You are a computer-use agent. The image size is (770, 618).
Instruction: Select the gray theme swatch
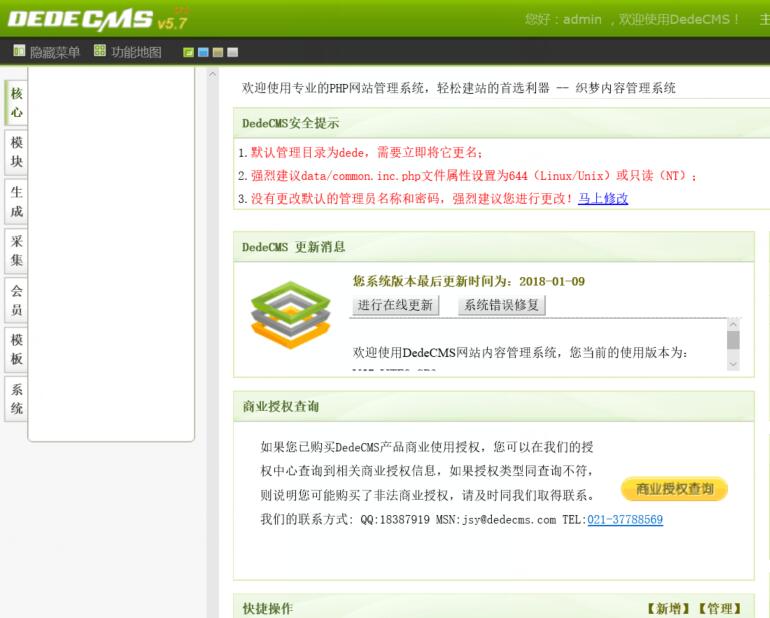point(233,52)
